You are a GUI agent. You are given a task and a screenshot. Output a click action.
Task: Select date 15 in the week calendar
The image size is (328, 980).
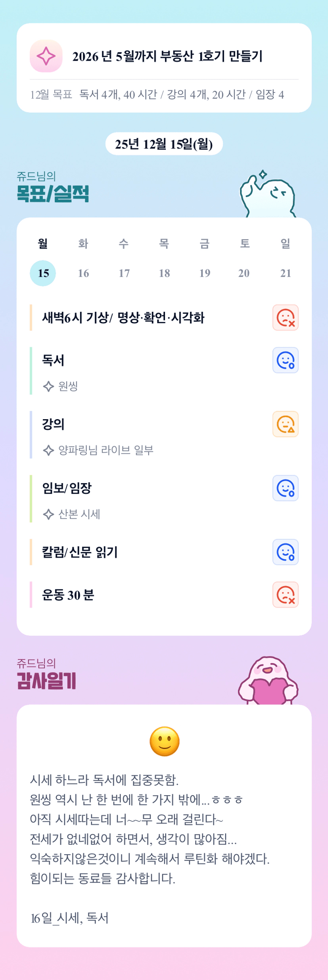click(43, 273)
